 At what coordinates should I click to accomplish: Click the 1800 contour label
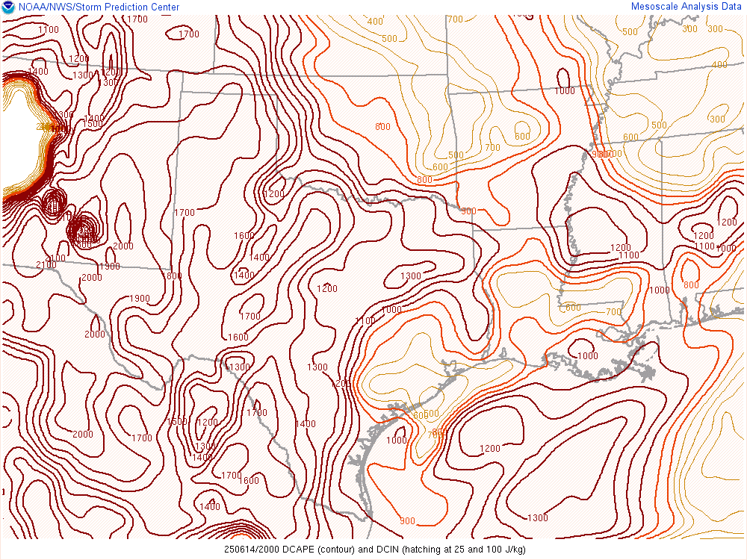173,276
